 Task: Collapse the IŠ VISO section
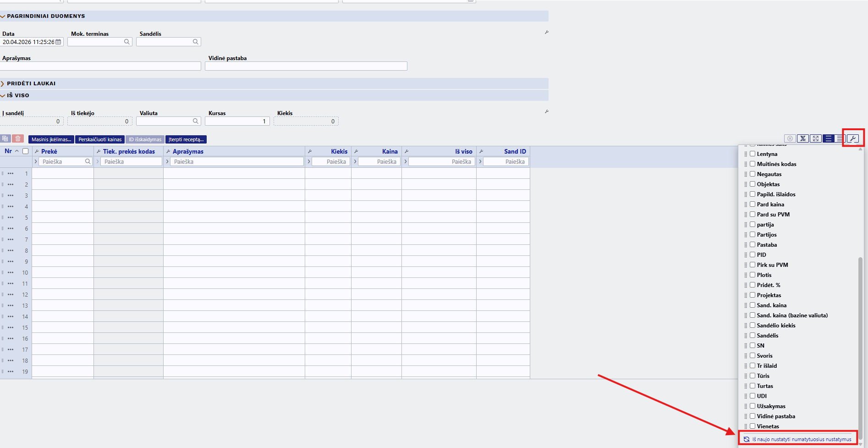[18, 95]
